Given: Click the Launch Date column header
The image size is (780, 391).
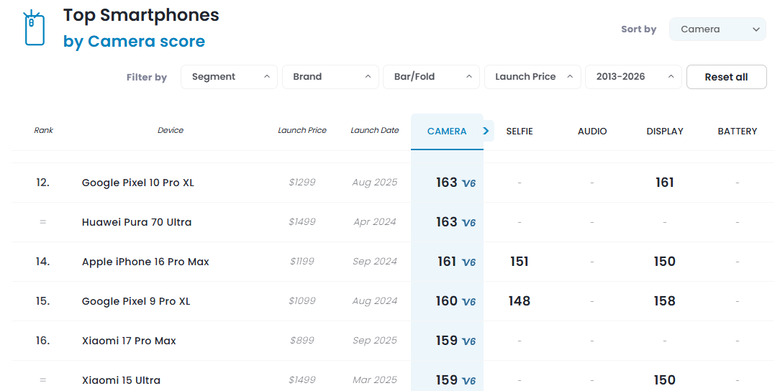Looking at the screenshot, I should 375,130.
